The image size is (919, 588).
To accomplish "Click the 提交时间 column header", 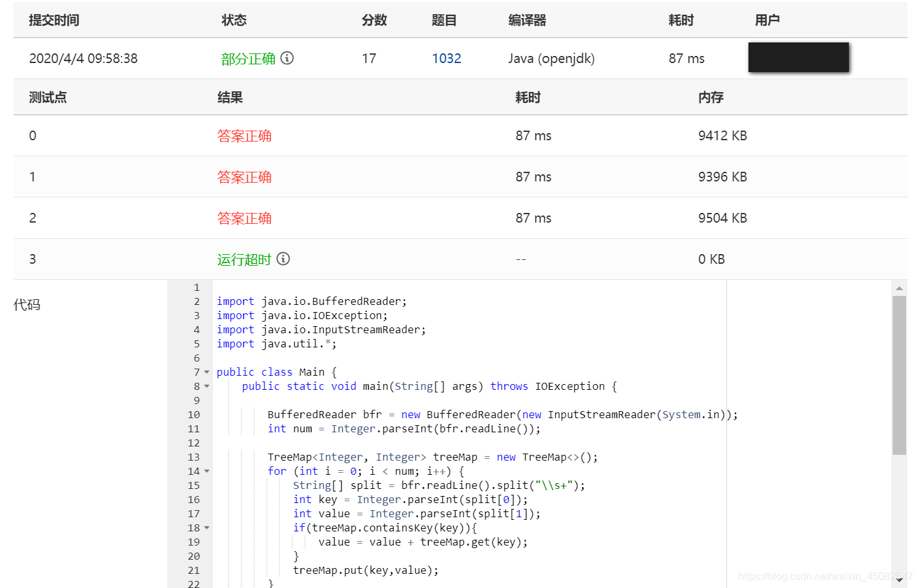I will pos(54,20).
